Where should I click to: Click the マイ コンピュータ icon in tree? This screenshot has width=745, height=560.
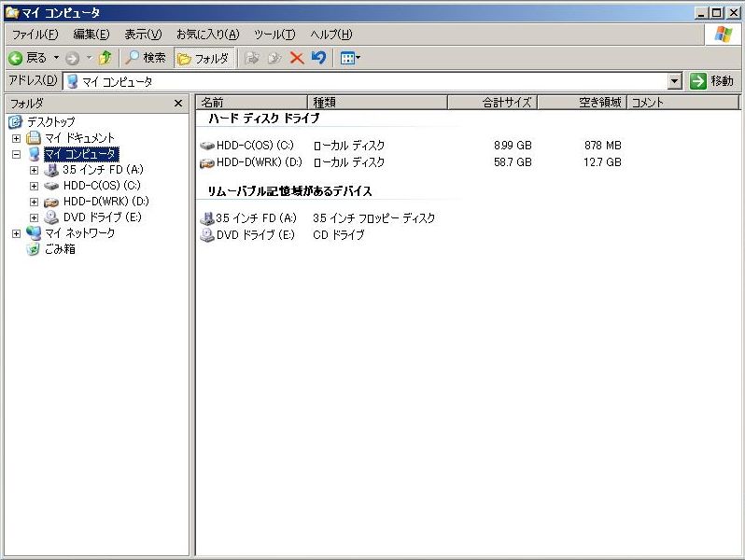click(x=34, y=154)
